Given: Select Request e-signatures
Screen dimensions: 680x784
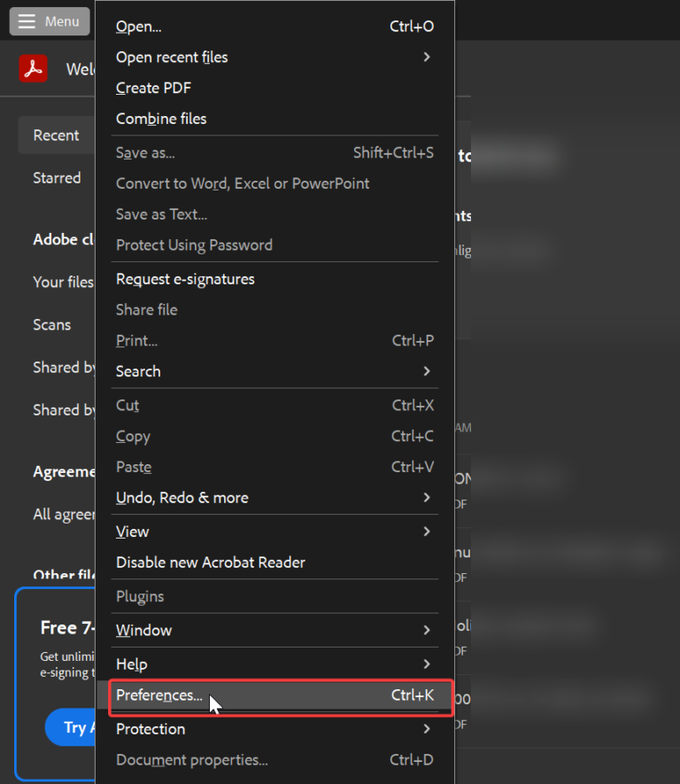Looking at the screenshot, I should (185, 278).
